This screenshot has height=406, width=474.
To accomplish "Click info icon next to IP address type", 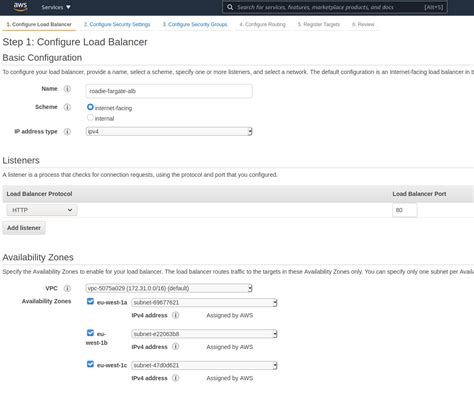I will click(x=67, y=132).
